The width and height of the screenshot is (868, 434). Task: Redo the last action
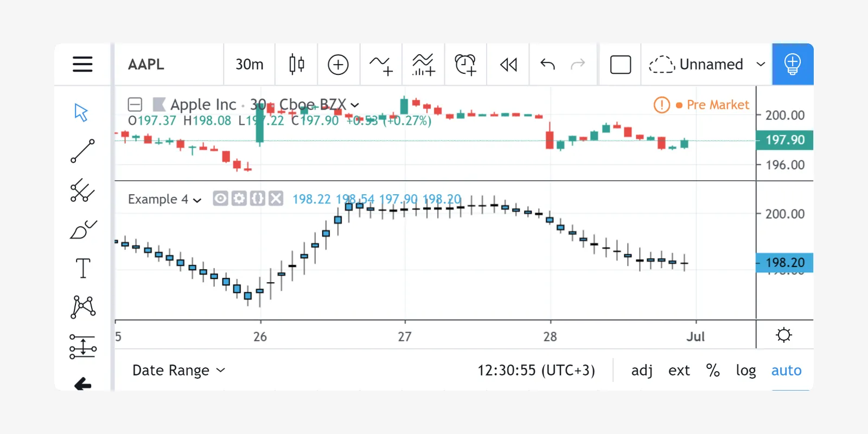(578, 64)
